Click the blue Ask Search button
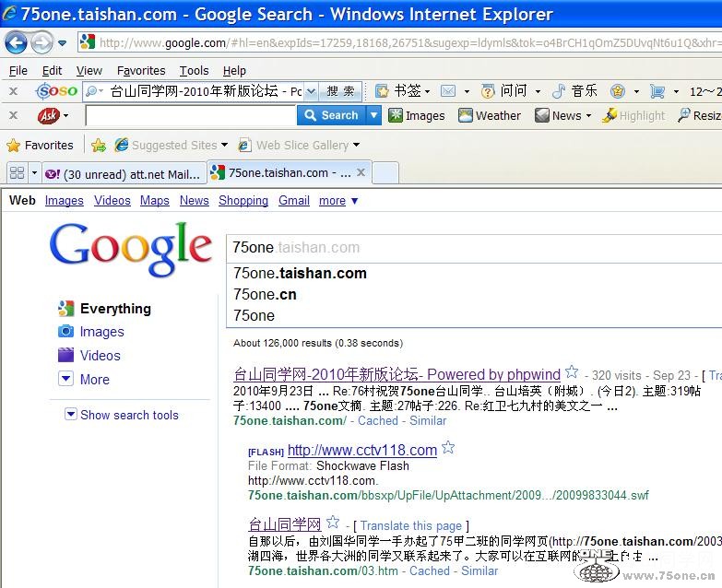Viewport: 722px width, 588px height. pyautogui.click(x=332, y=115)
